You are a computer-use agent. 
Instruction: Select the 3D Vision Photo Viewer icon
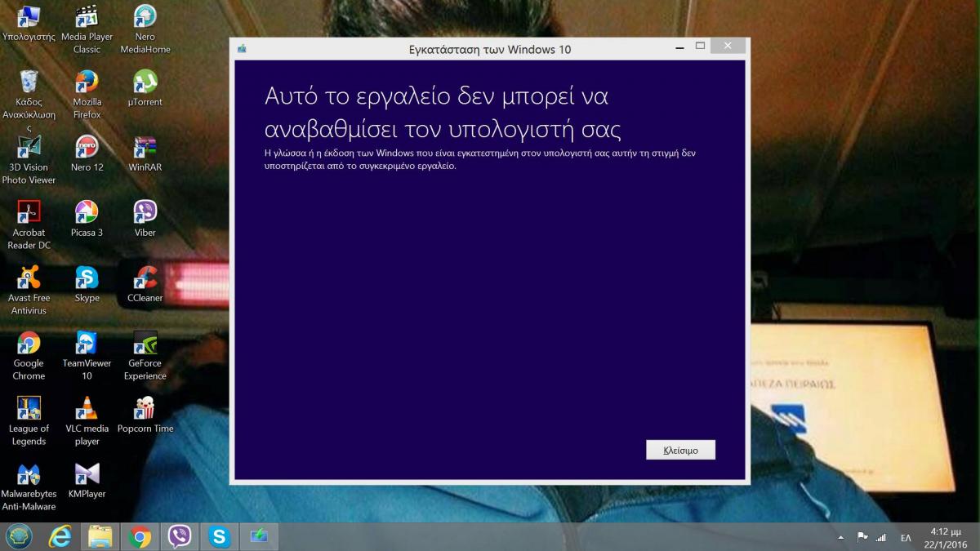(29, 161)
